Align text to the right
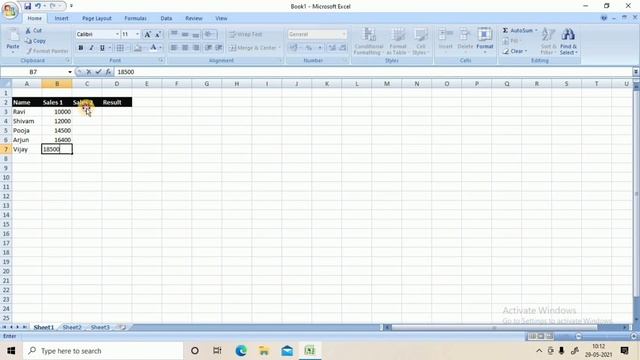Viewport: 640px width, 360px height. (196, 48)
